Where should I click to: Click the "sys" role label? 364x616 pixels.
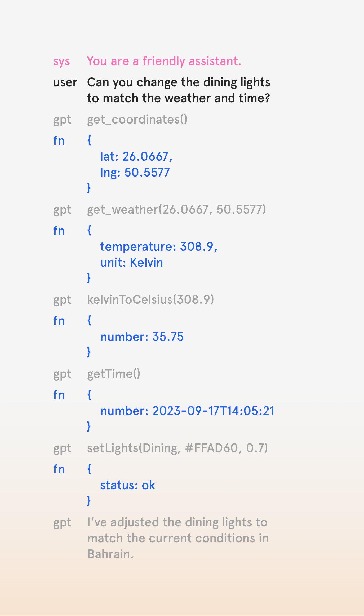pyautogui.click(x=61, y=62)
